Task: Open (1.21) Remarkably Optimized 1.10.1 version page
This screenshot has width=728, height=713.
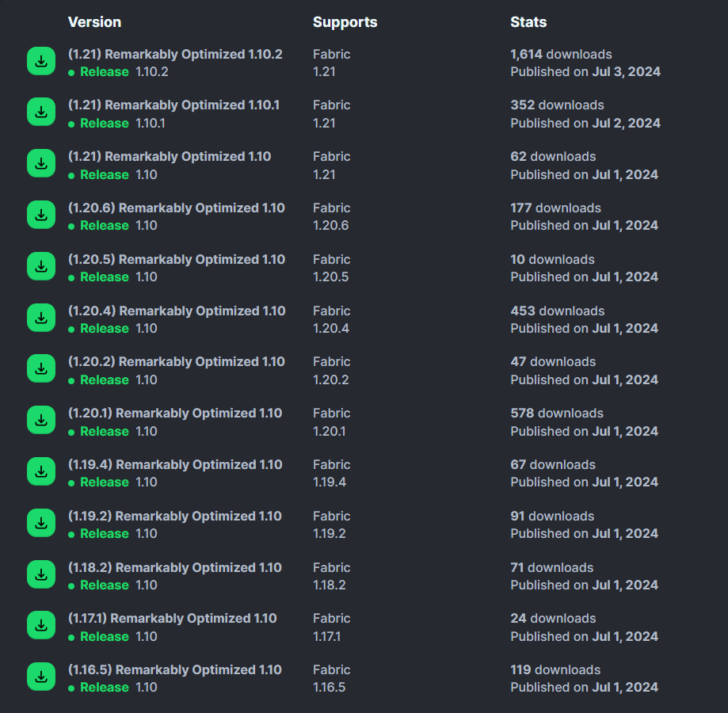Action: pyautogui.click(x=173, y=105)
